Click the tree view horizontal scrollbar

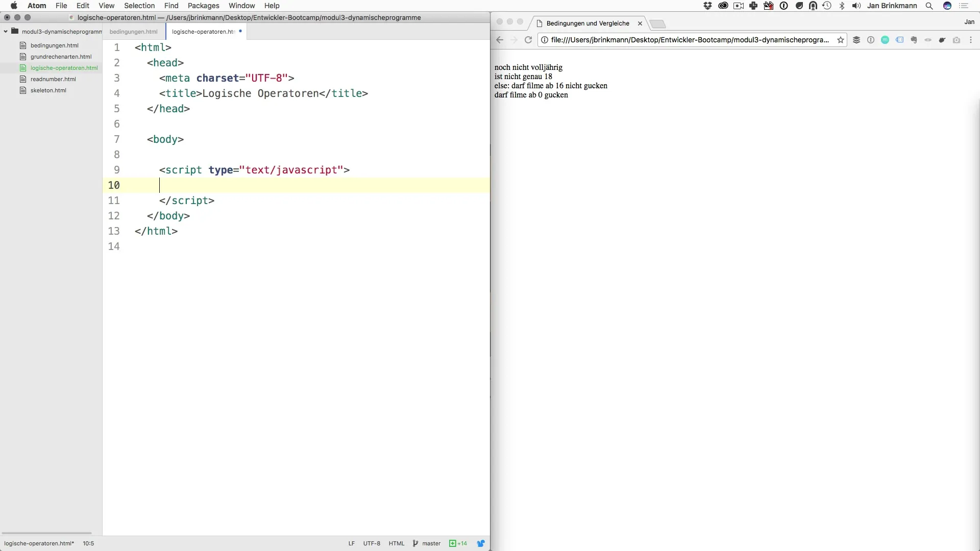46,533
